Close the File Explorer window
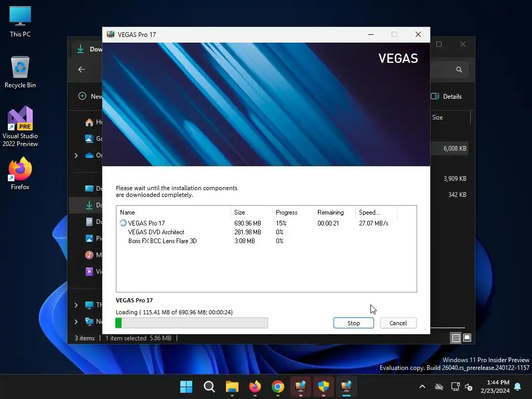The width and height of the screenshot is (532, 399). pos(463,44)
